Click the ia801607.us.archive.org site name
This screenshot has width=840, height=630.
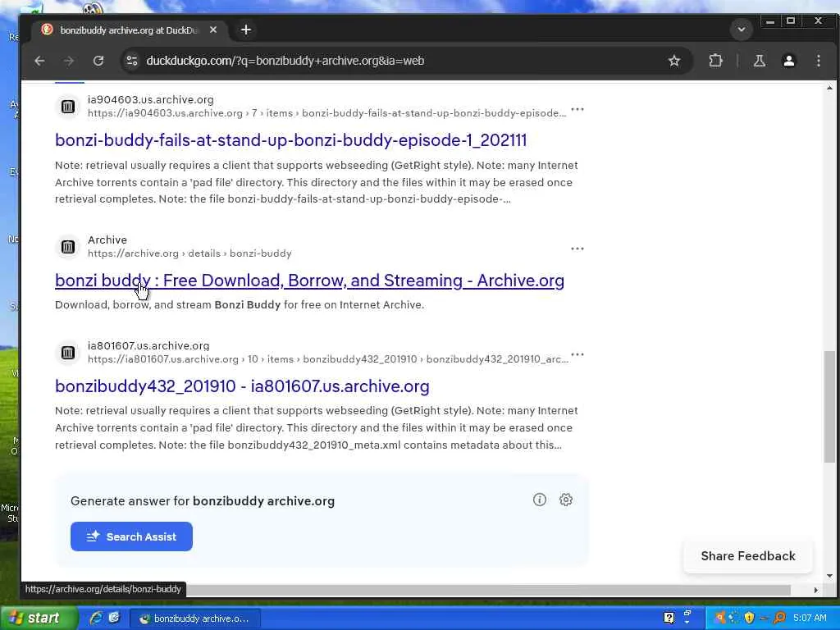[148, 345]
